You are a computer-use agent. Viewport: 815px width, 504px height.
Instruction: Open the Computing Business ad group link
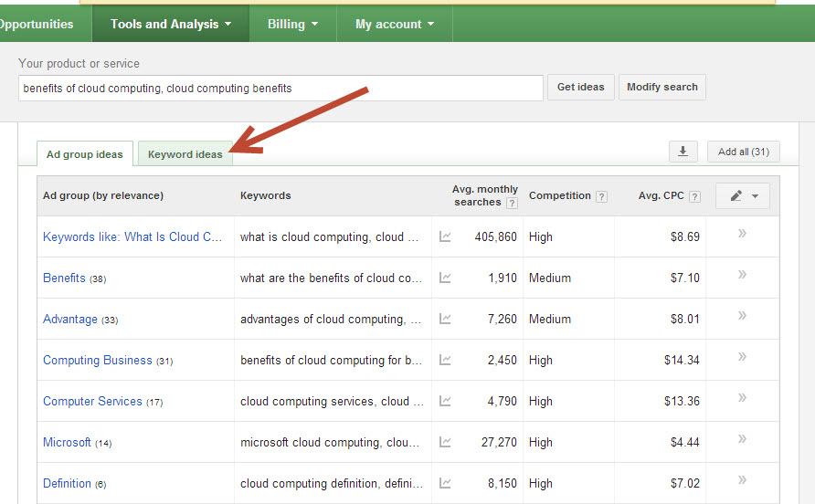click(97, 360)
